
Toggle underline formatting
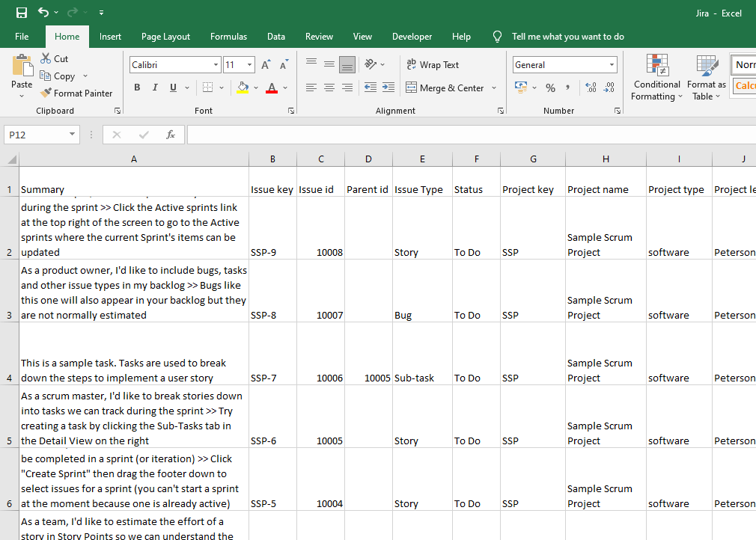(x=173, y=88)
